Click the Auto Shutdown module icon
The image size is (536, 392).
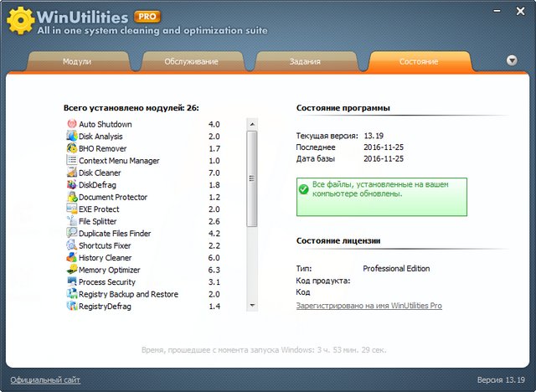click(71, 124)
